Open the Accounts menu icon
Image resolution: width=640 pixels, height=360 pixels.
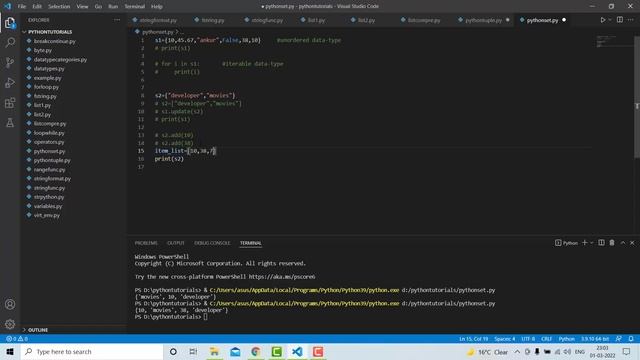(x=10, y=304)
